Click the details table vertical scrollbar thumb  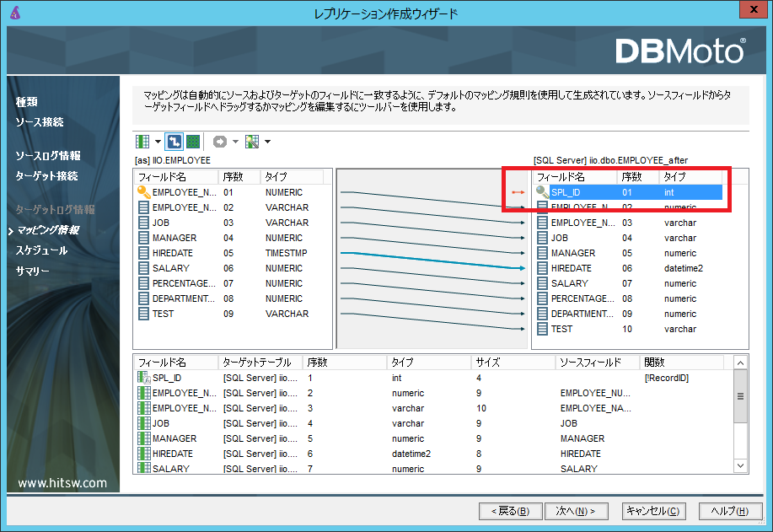(740, 396)
